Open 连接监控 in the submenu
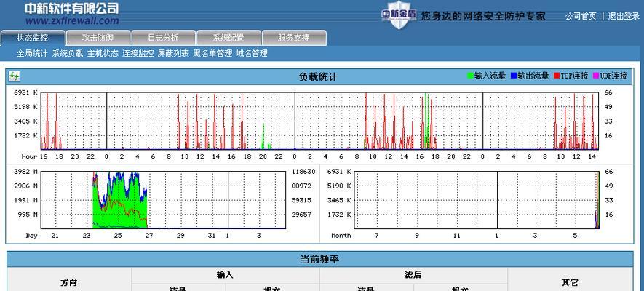The image size is (644, 291). [138, 53]
